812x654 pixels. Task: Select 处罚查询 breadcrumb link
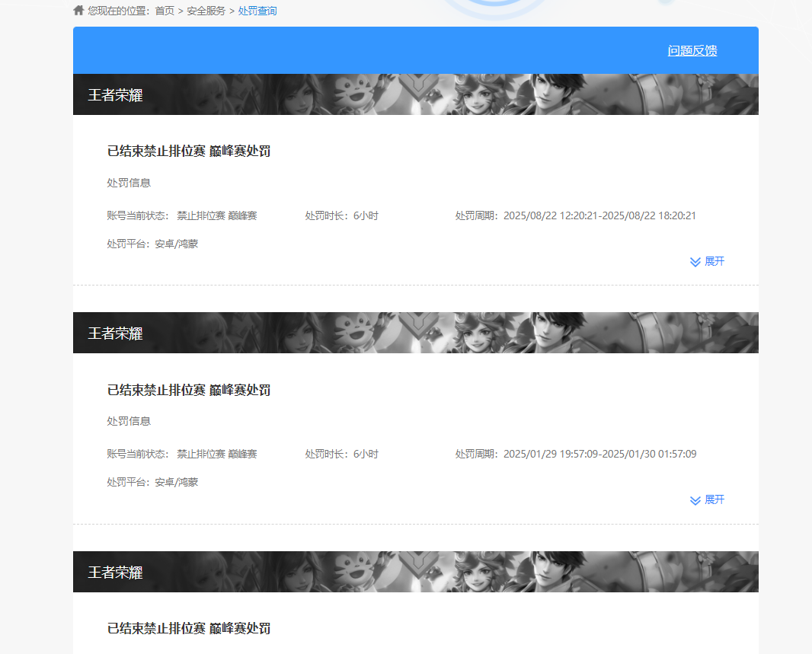click(257, 11)
